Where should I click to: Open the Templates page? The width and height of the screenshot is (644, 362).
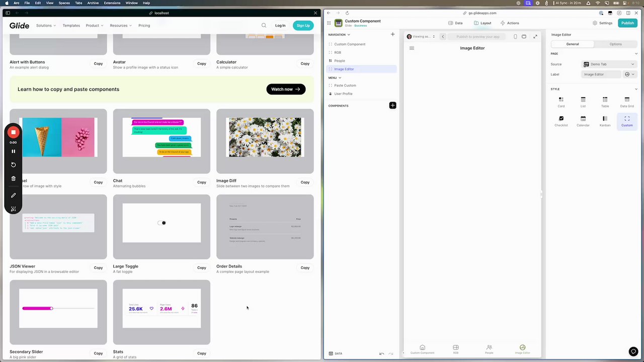71,26
